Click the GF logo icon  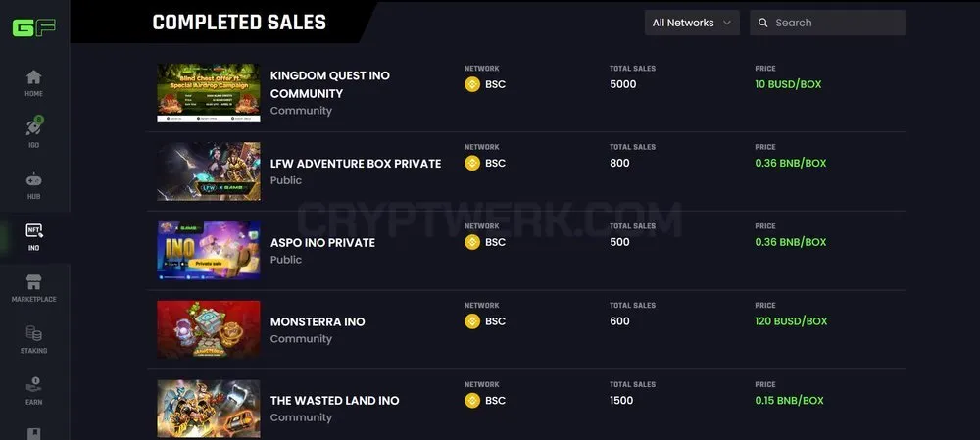pos(33,27)
